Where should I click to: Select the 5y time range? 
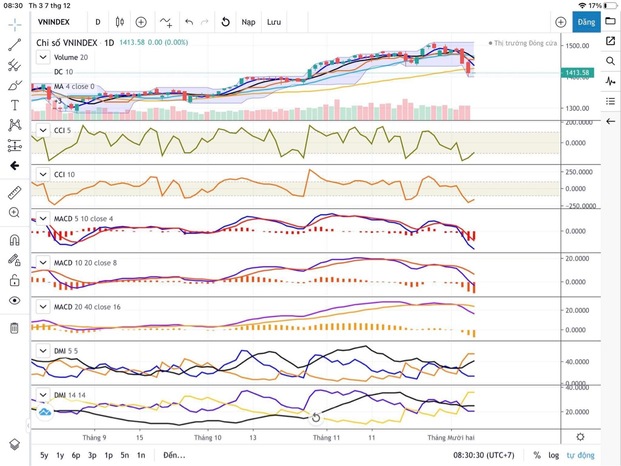coord(43,455)
